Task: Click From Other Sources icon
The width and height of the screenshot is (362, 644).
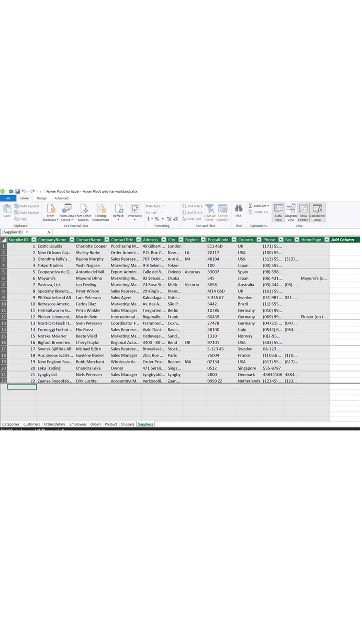Action: (x=83, y=209)
